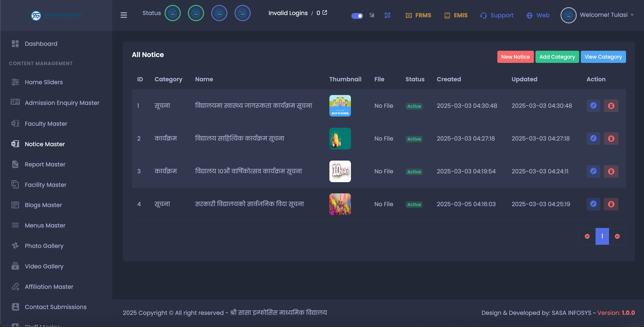Open thumbnail of 10th anniversary notice

[x=340, y=171]
